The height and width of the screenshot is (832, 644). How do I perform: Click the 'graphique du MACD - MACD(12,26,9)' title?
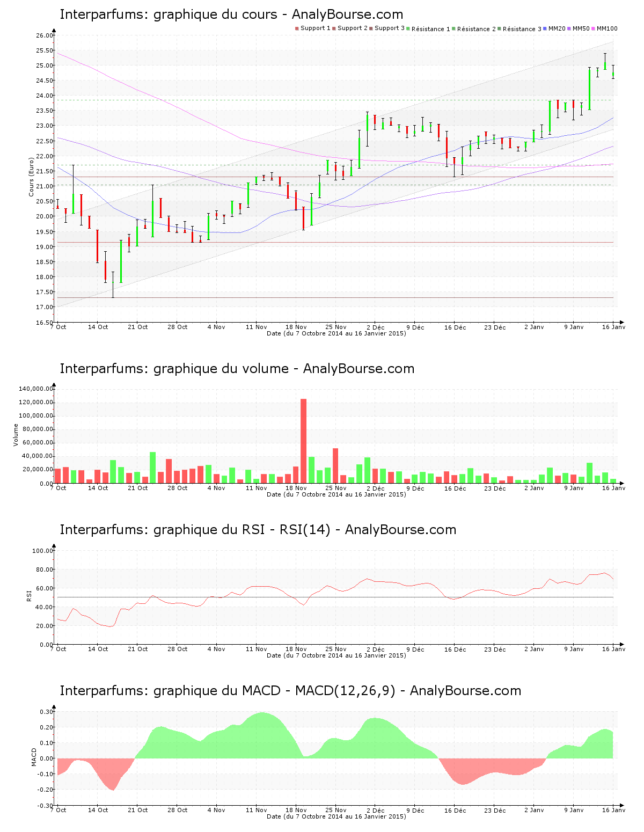click(290, 691)
